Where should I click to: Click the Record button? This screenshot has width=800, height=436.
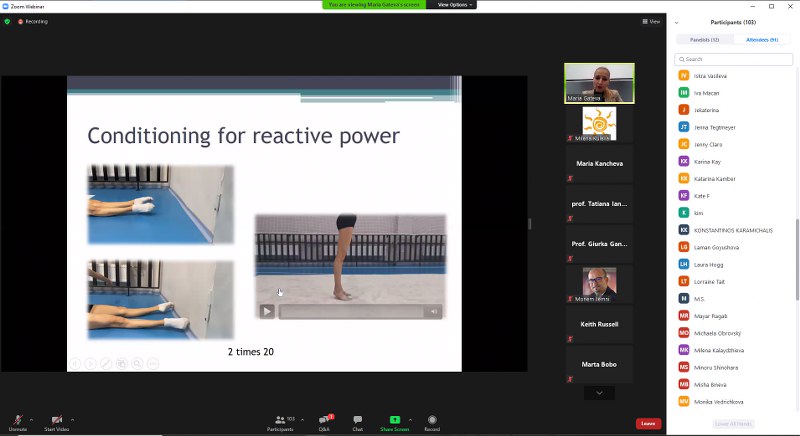pos(432,423)
